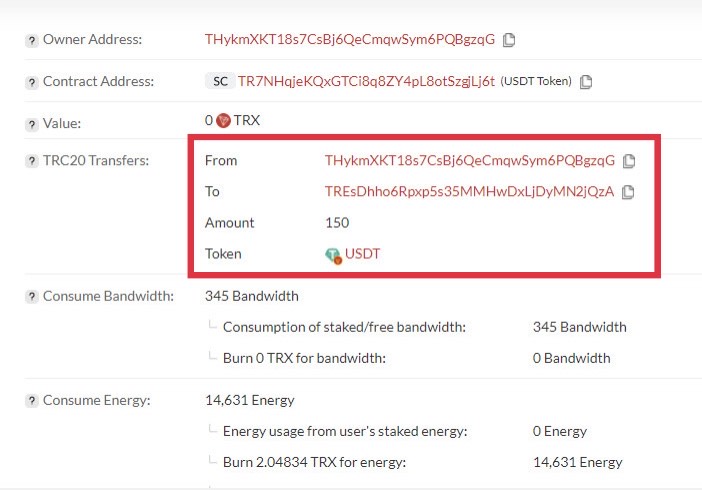This screenshot has height=490, width=702.
Task: Click the Value help question mark
Action: (x=31, y=124)
